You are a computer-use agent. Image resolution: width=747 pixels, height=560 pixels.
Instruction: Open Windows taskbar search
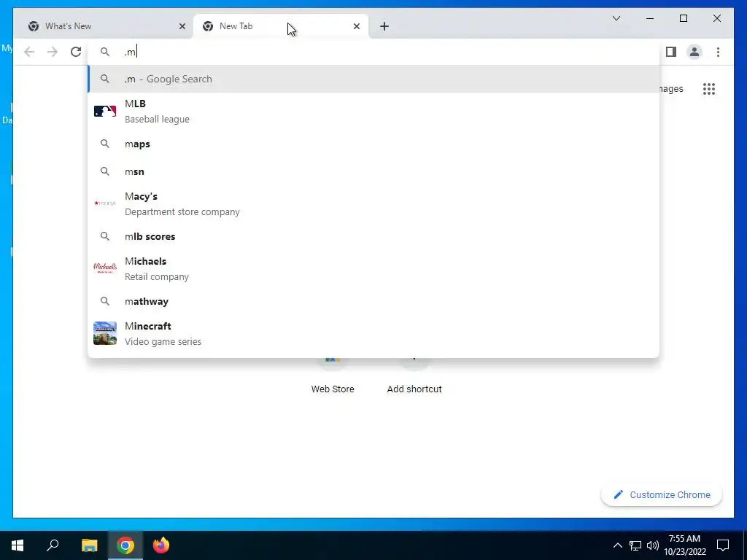point(53,545)
